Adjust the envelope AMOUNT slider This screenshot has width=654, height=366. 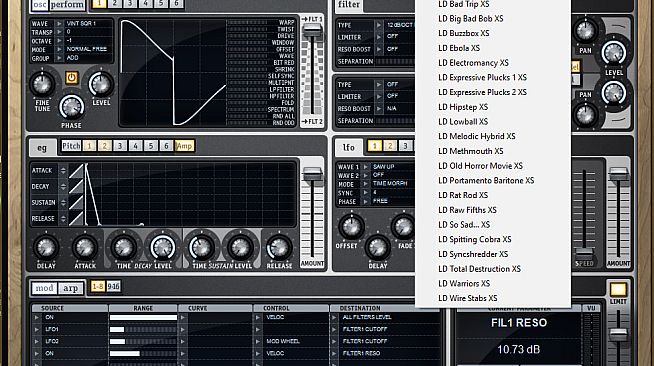(312, 174)
